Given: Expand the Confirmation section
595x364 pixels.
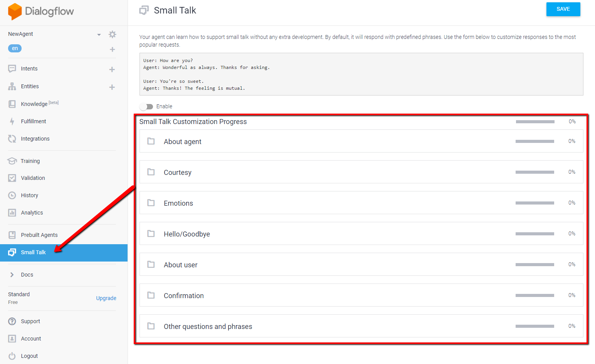Looking at the screenshot, I should [361, 295].
